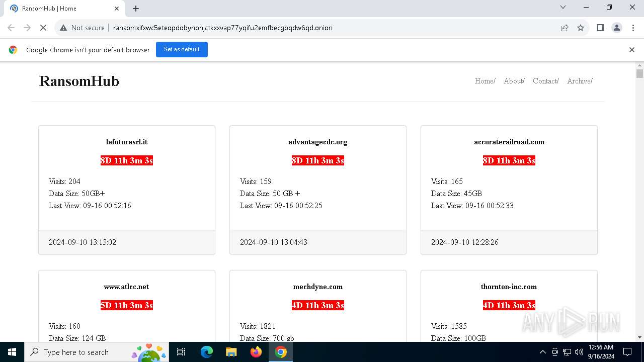Click the network tray icon
Viewport: 644px width, 362px height.
click(x=567, y=352)
